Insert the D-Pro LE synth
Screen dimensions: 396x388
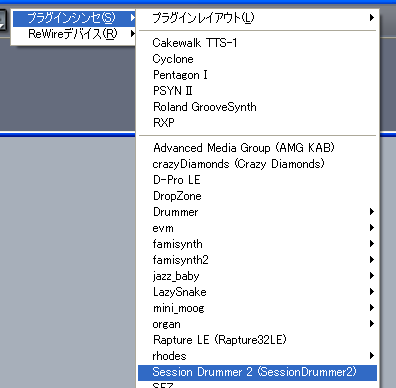click(257, 180)
